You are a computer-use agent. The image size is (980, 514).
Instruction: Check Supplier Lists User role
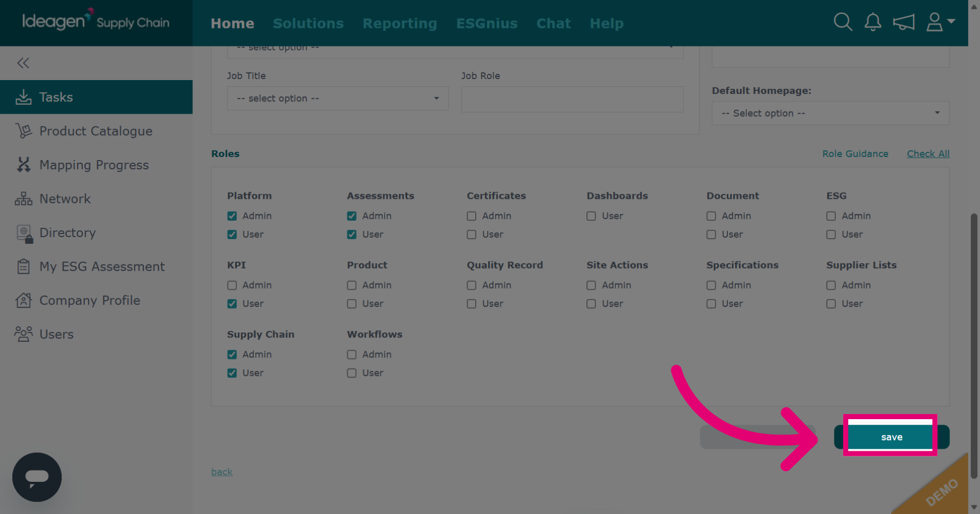(831, 304)
